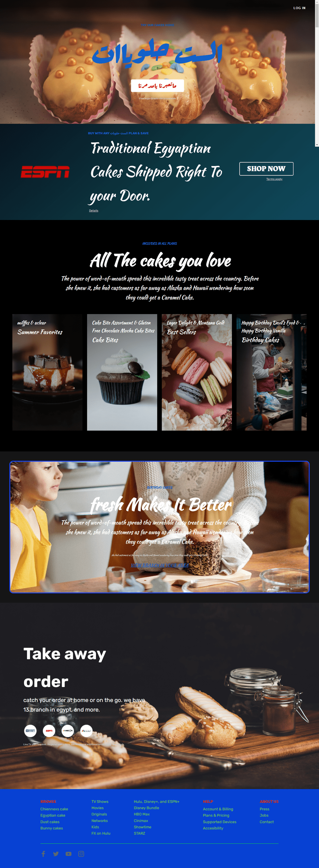319x868 pixels.
Task: Select the CBS Sports Network round logo
Action: point(30,731)
